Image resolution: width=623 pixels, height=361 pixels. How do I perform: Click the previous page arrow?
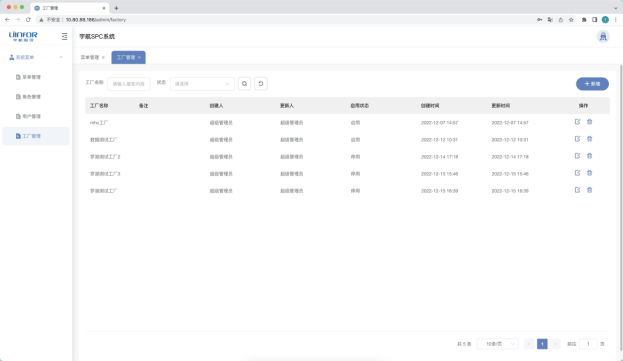point(529,344)
